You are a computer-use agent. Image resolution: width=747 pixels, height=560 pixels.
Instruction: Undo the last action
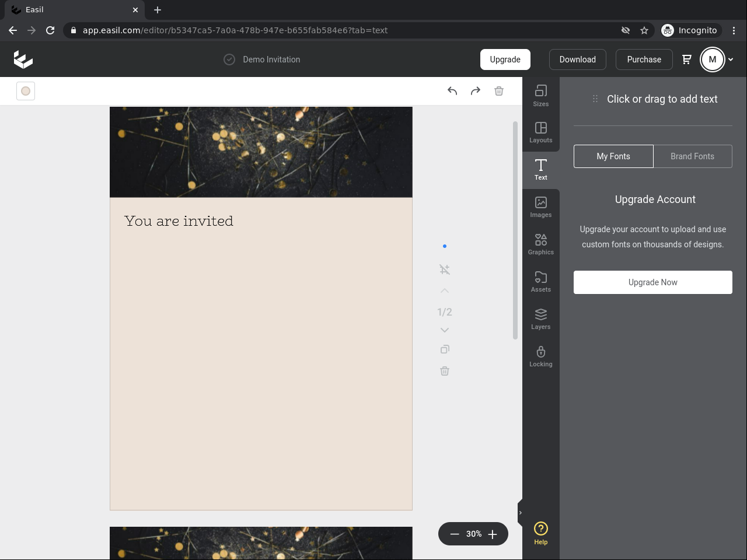[x=452, y=91]
